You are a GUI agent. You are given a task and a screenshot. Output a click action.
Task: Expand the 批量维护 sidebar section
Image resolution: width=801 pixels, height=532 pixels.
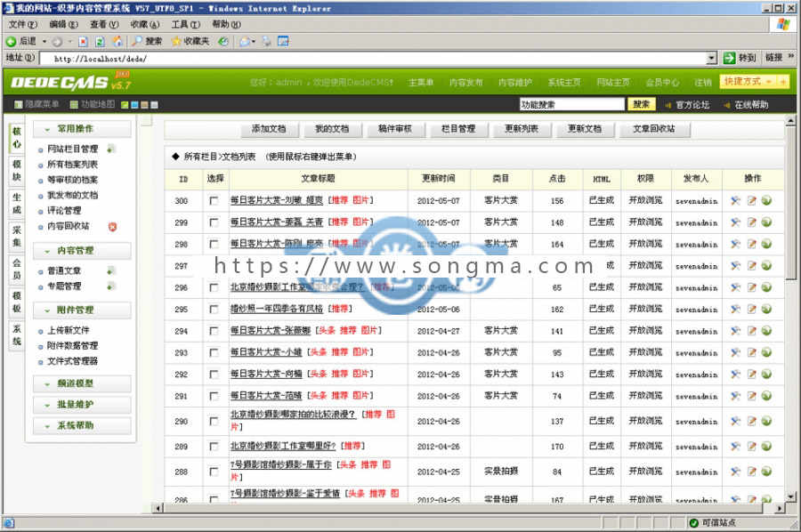click(82, 405)
